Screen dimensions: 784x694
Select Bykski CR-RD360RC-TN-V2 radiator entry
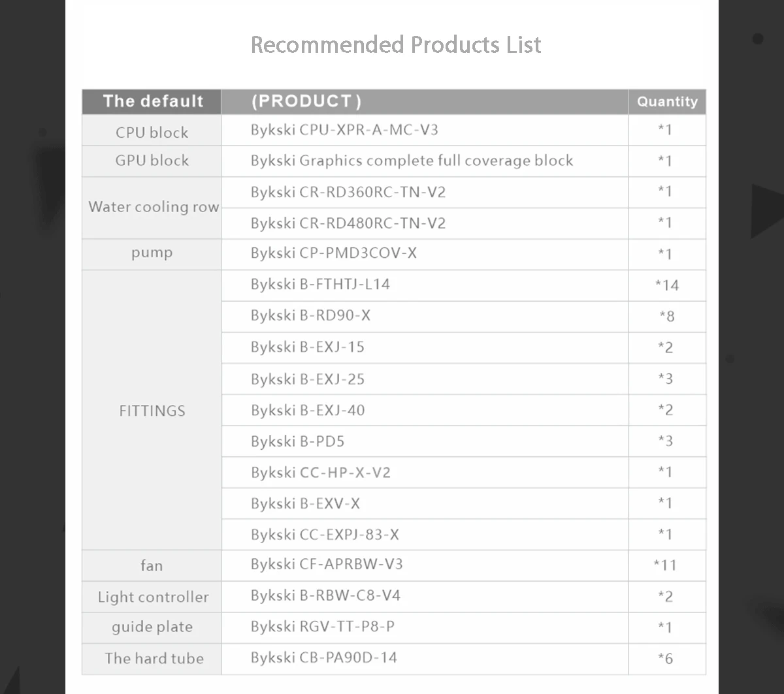tap(348, 192)
